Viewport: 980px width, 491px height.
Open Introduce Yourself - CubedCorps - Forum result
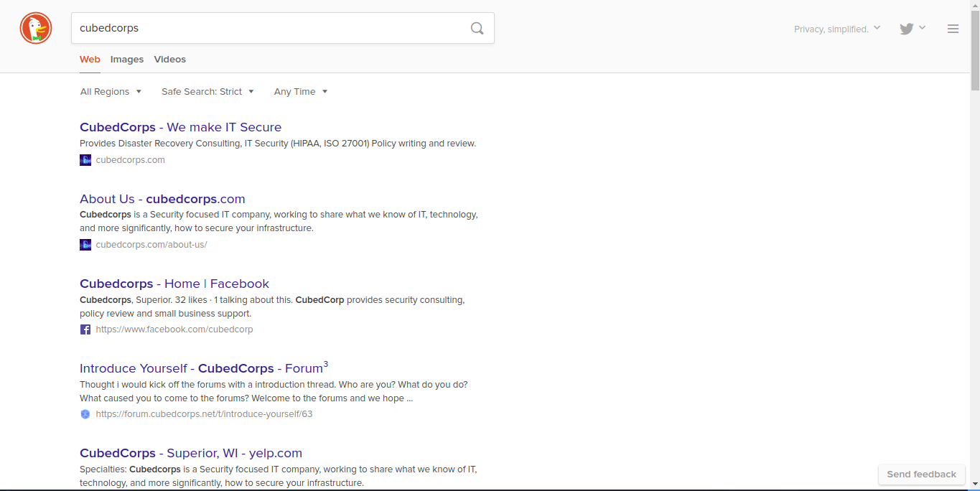204,368
